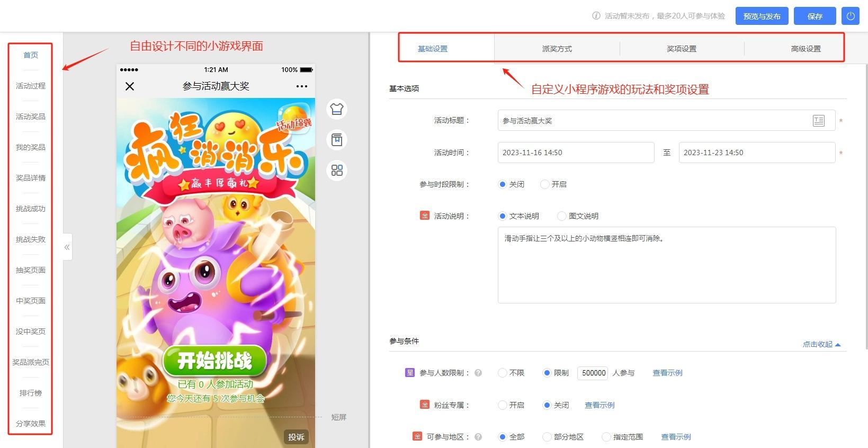Click the 保存 button
The width and height of the screenshot is (868, 448).
(x=815, y=16)
